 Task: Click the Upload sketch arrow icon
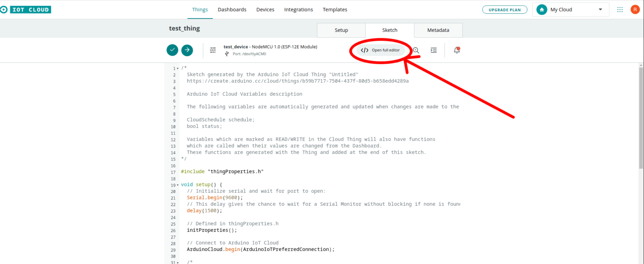click(187, 50)
